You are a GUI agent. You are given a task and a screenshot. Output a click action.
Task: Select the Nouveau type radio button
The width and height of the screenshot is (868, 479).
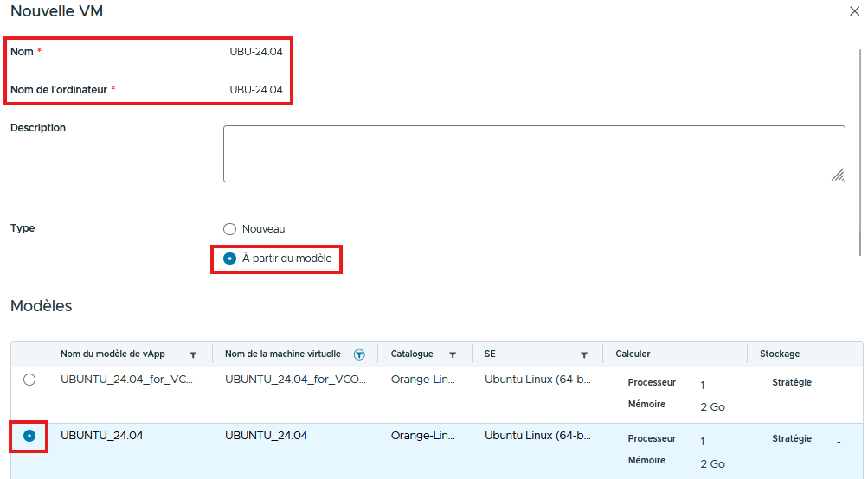pos(229,229)
